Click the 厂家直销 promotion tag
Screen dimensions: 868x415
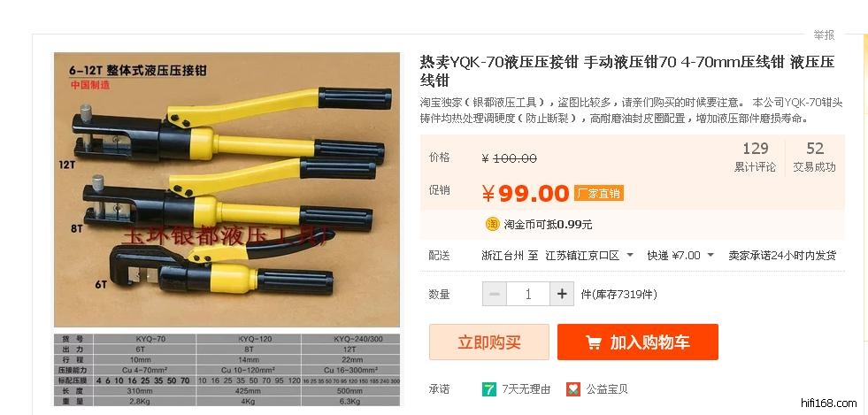(x=599, y=193)
